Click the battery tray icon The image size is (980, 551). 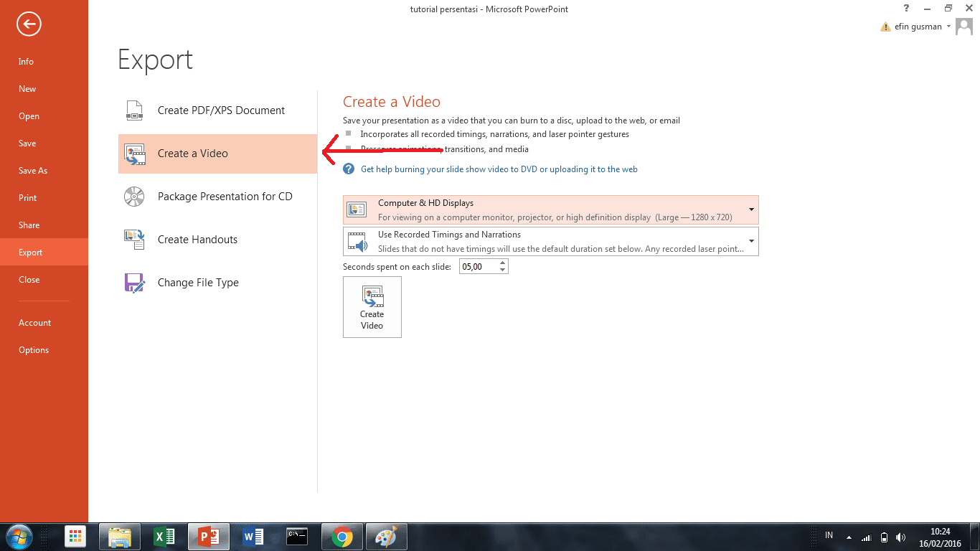884,537
